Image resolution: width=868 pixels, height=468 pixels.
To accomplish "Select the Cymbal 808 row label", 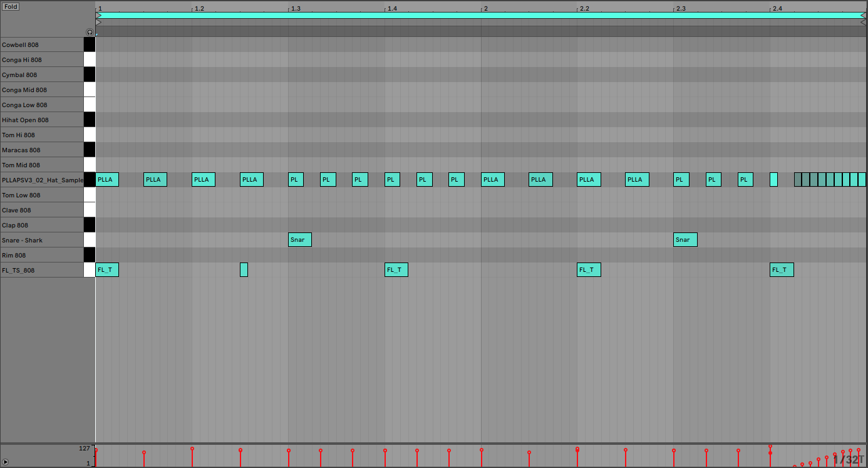I will click(x=42, y=75).
